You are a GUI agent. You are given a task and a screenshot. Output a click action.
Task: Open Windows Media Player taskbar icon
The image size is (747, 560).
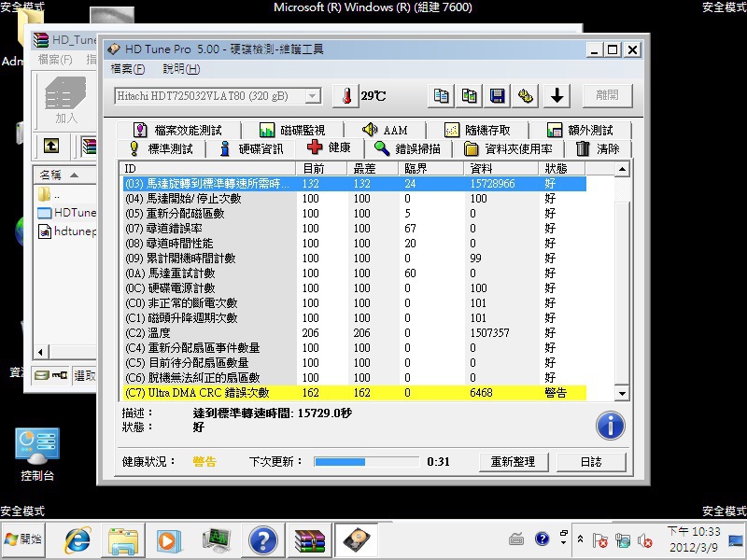[x=169, y=540]
